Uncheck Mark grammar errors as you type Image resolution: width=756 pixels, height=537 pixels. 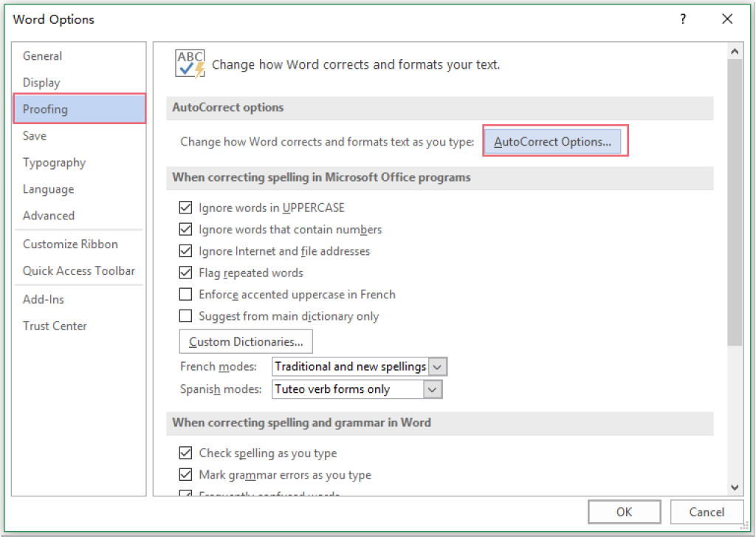(x=185, y=475)
